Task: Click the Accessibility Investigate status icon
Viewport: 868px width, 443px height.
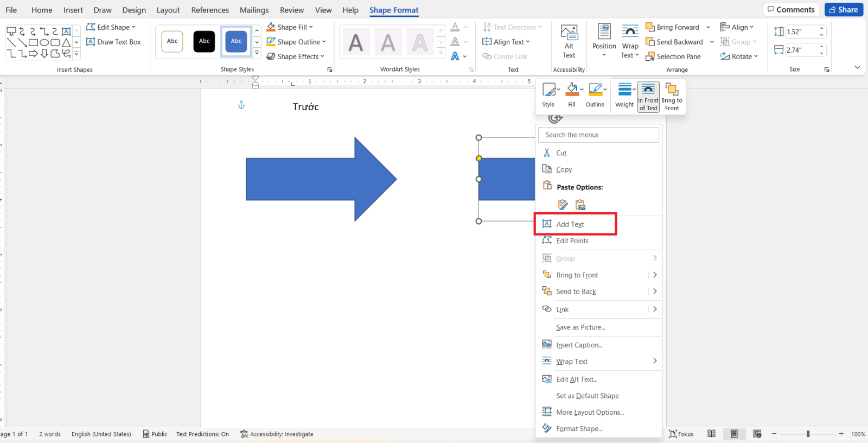Action: pos(244,434)
